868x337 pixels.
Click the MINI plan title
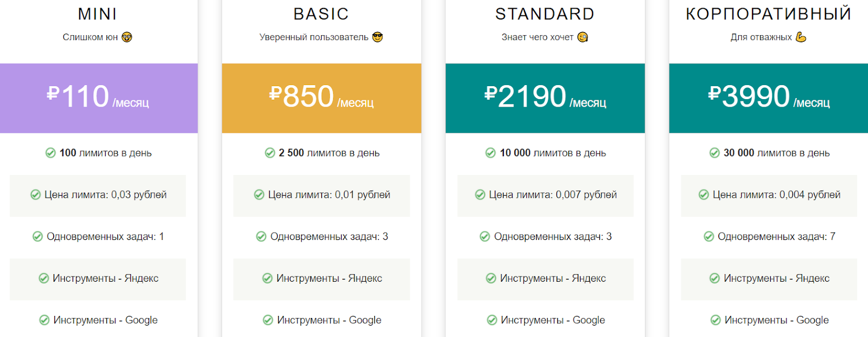click(98, 14)
